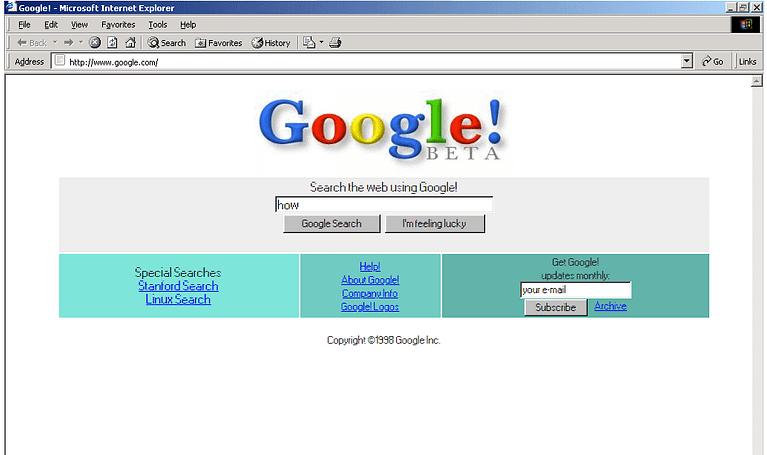The width and height of the screenshot is (767, 455).
Task: Open the Favorites menu in menu bar
Action: tap(118, 24)
